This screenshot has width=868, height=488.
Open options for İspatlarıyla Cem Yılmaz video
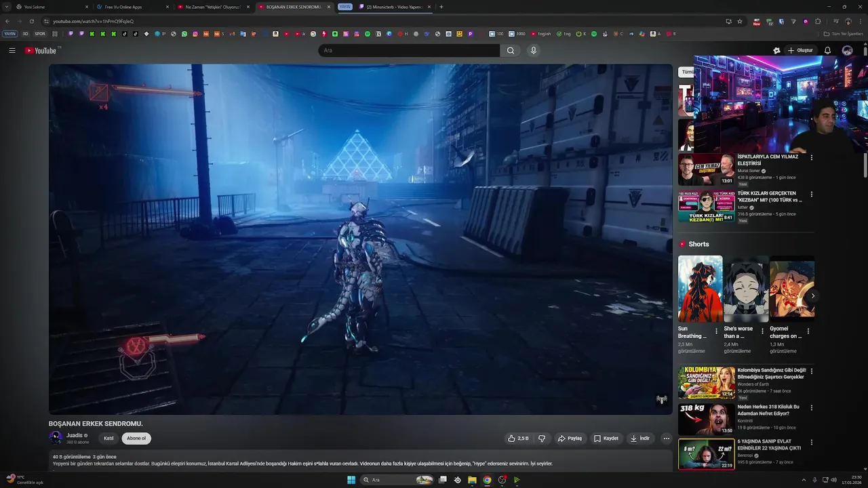(812, 157)
